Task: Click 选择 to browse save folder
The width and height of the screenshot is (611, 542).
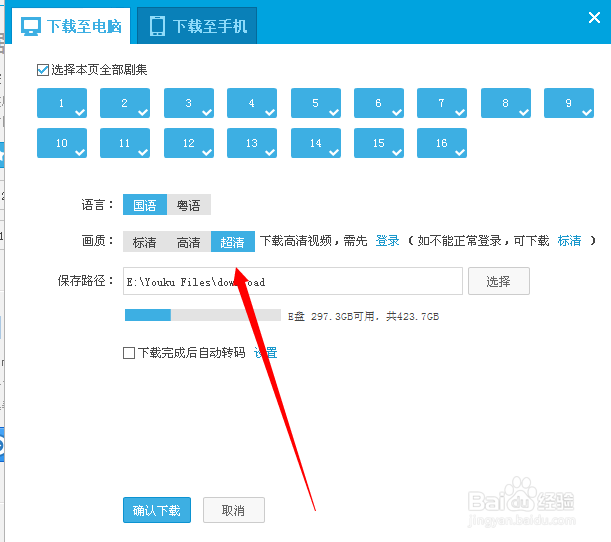Action: [x=499, y=281]
